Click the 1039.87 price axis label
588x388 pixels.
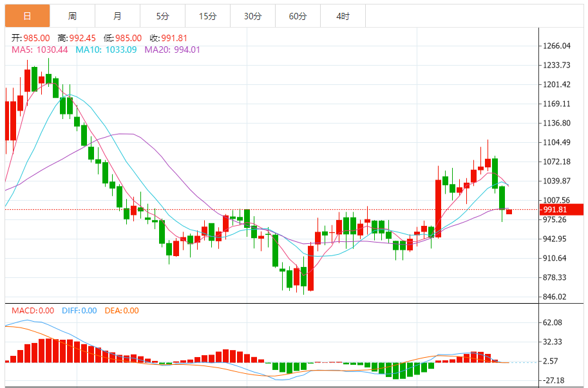coord(556,181)
